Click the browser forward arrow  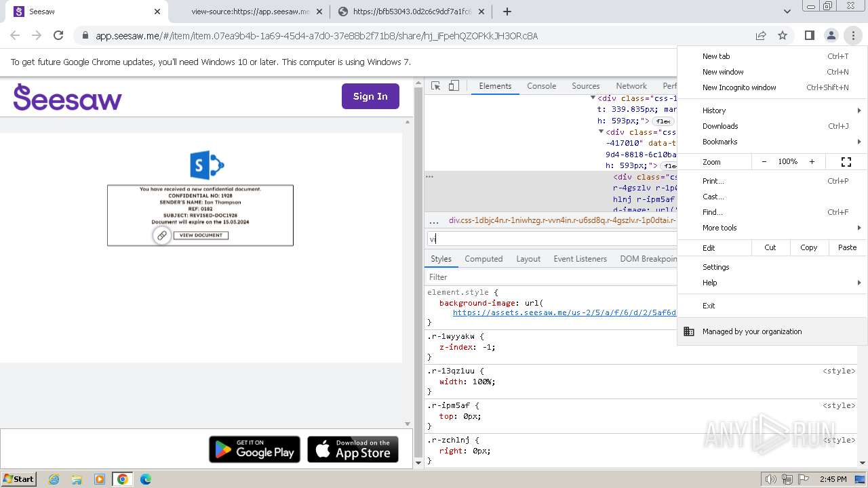37,35
